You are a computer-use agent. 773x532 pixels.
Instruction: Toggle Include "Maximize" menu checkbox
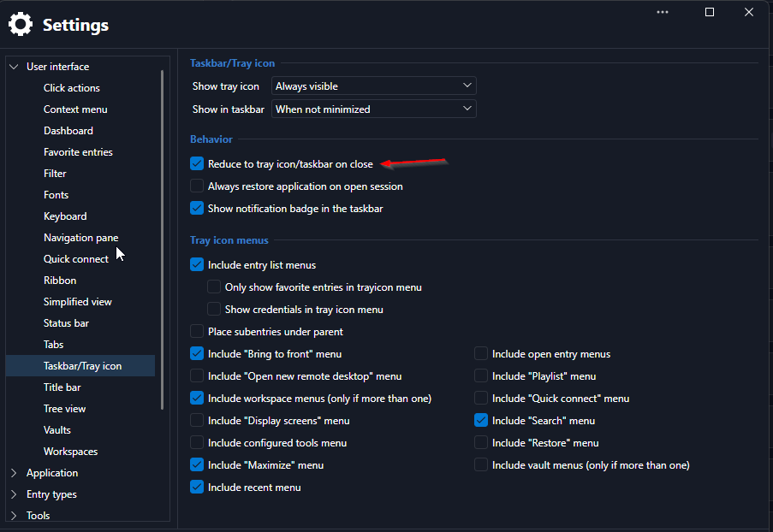click(x=197, y=464)
